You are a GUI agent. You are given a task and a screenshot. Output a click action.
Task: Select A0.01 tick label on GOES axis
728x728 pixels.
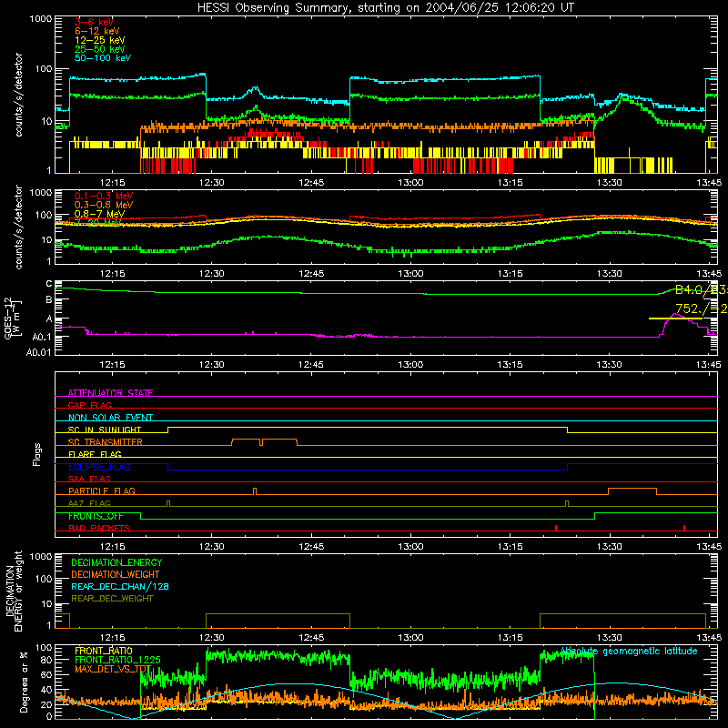click(38, 353)
